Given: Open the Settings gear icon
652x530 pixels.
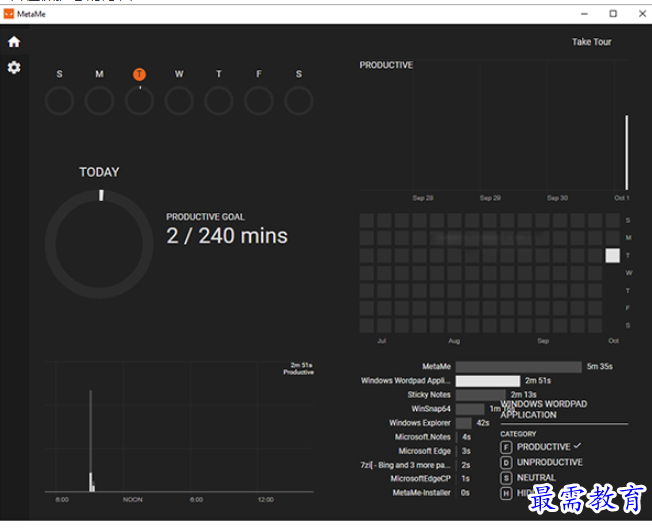Looking at the screenshot, I should point(14,67).
